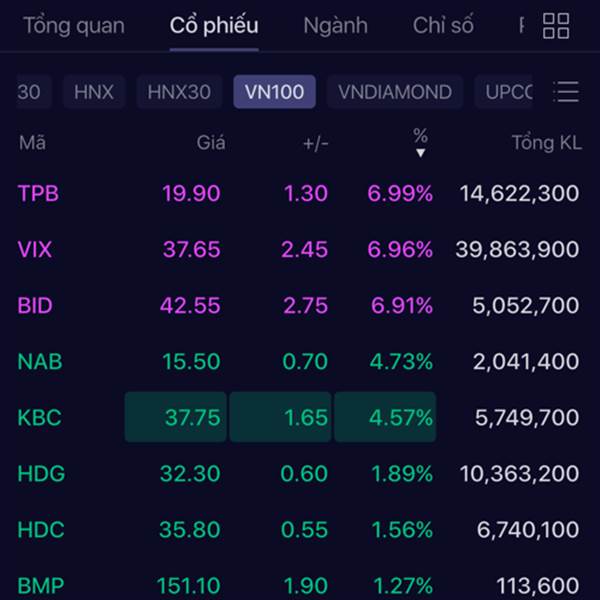Open the BID stock ticker
The width and height of the screenshot is (600, 600).
click(35, 305)
